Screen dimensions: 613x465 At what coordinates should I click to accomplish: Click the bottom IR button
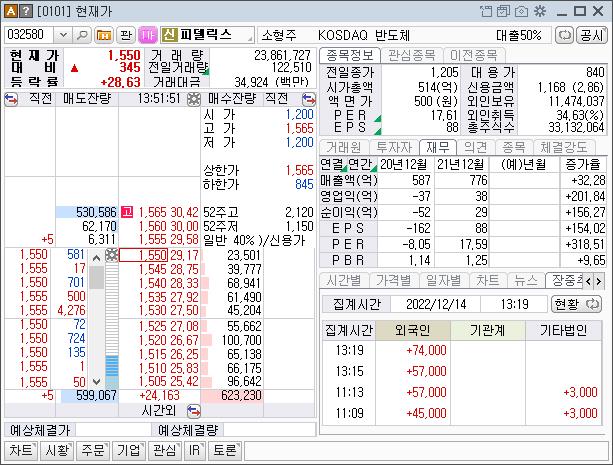click(194, 450)
